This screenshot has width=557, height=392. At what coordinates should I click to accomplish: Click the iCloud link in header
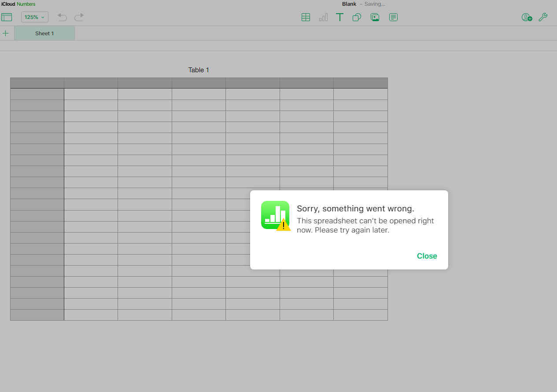8,4
